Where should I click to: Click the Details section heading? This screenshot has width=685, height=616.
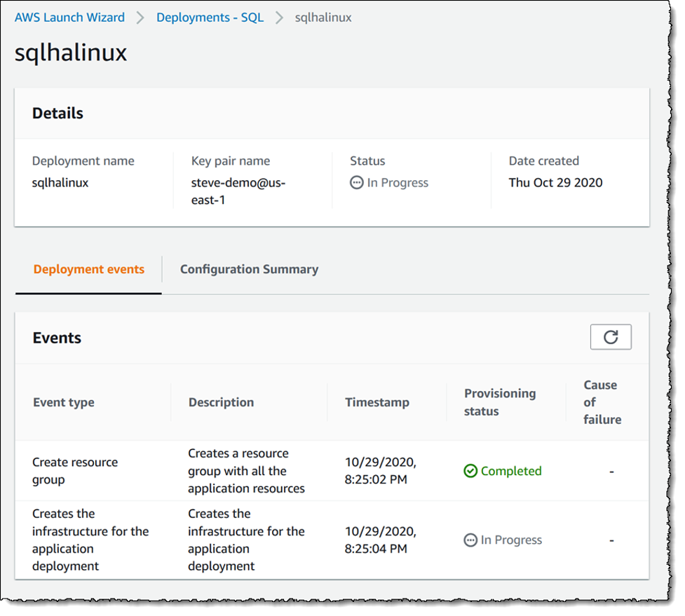(x=57, y=113)
